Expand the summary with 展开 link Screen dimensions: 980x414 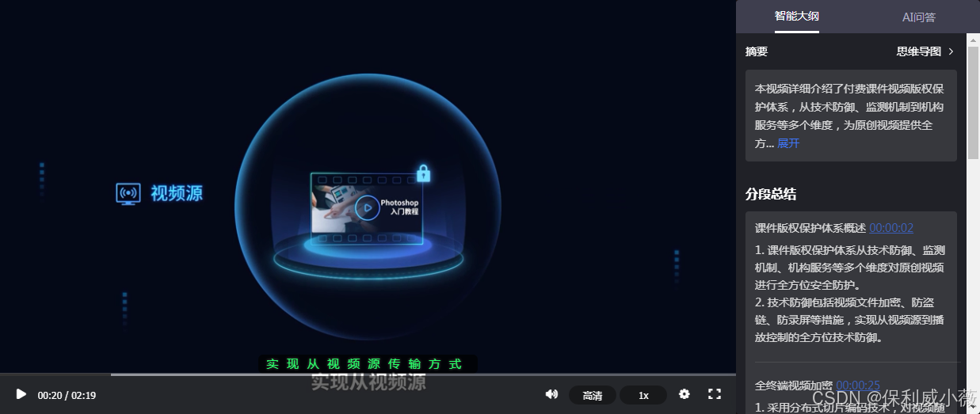point(788,143)
